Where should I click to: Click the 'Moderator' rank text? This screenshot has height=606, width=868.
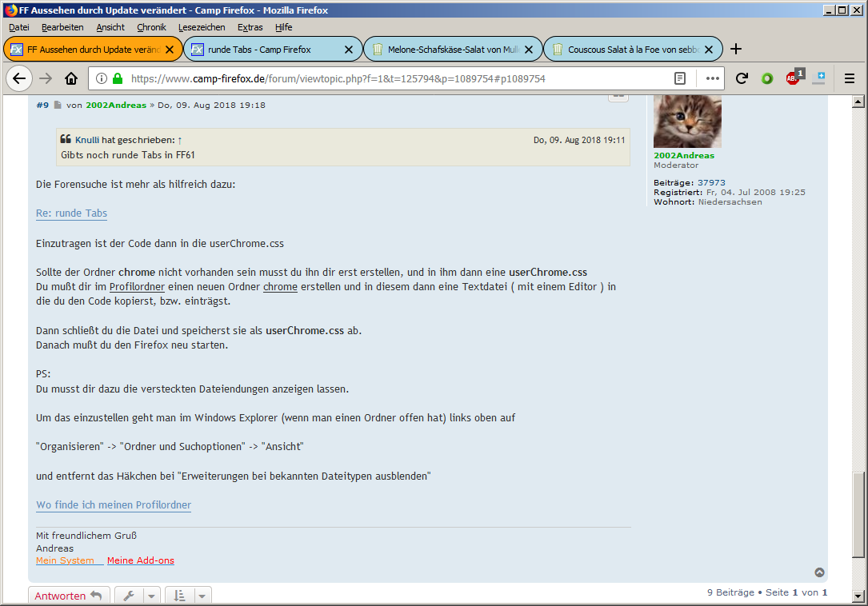(x=676, y=165)
